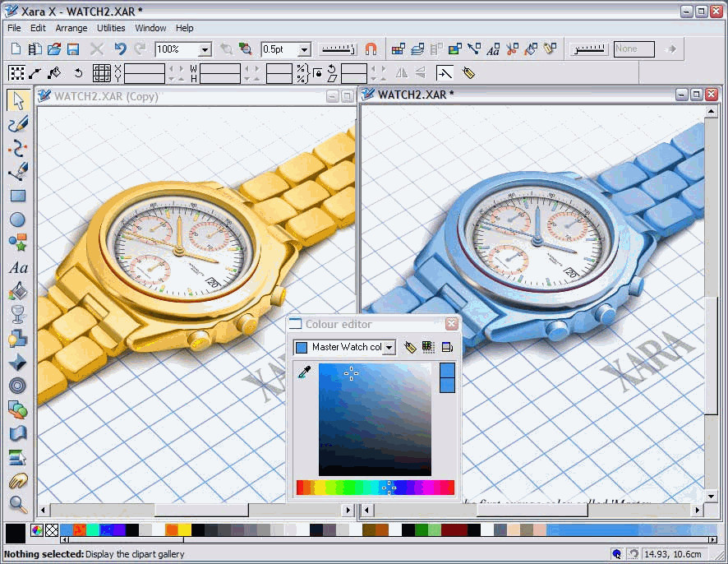Click the Save floppy disk icon
This screenshot has height=564, width=728.
pyautogui.click(x=73, y=49)
